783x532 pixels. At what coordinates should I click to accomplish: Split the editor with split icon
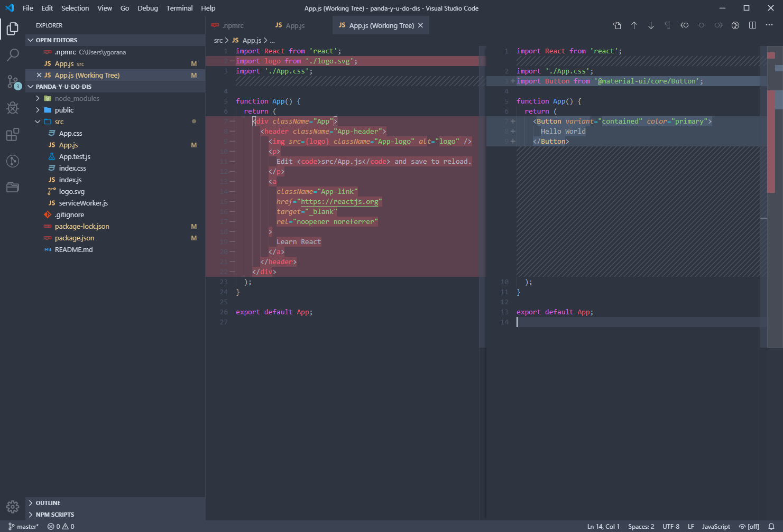[x=752, y=25]
